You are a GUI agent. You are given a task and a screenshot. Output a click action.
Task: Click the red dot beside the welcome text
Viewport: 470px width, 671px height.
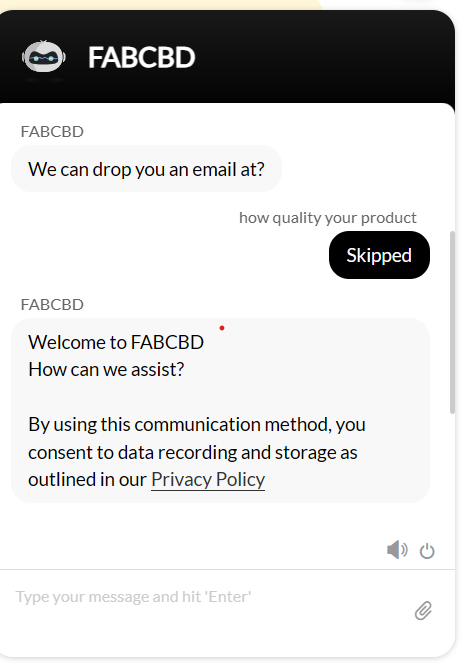click(222, 328)
